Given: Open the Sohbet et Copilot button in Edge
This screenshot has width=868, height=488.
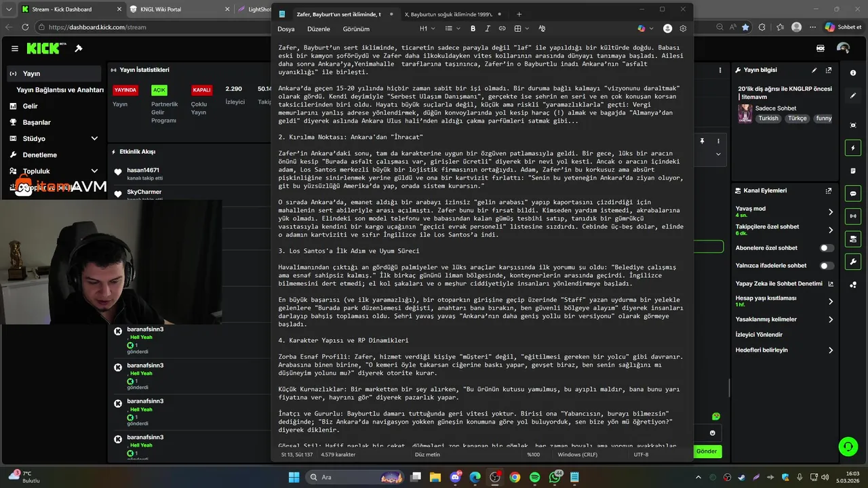Looking at the screenshot, I should (843, 27).
